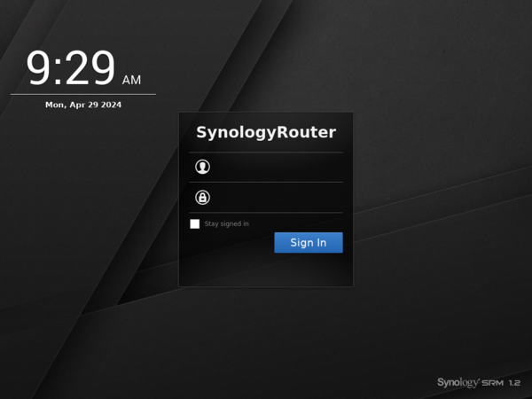532x399 pixels.
Task: Click the padlock password icon
Action: (x=202, y=198)
